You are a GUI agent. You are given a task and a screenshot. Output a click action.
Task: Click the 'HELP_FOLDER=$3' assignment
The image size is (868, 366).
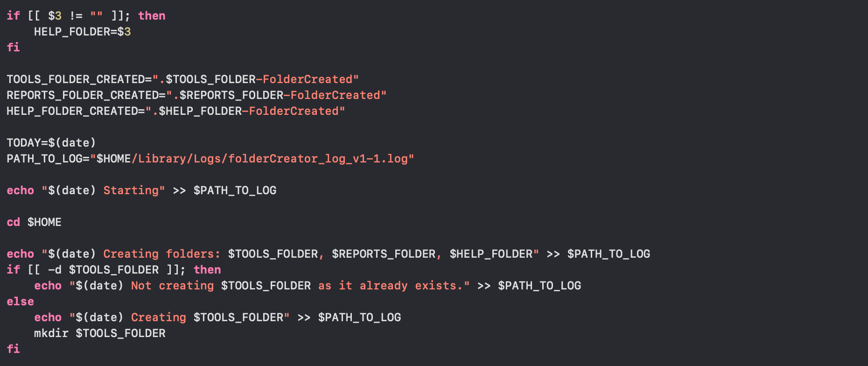click(x=82, y=32)
